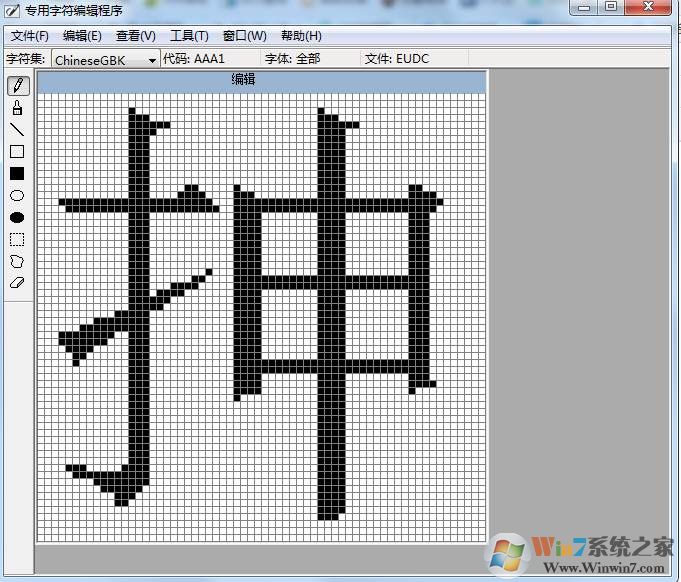The height and width of the screenshot is (582, 681).
Task: Open the 帮助(H) menu
Action: (301, 36)
